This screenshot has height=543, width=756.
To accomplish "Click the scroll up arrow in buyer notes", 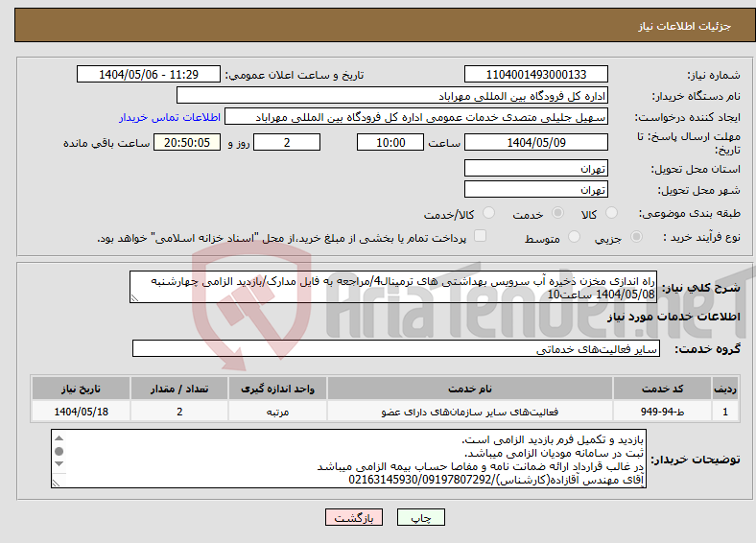I will 59,437.
